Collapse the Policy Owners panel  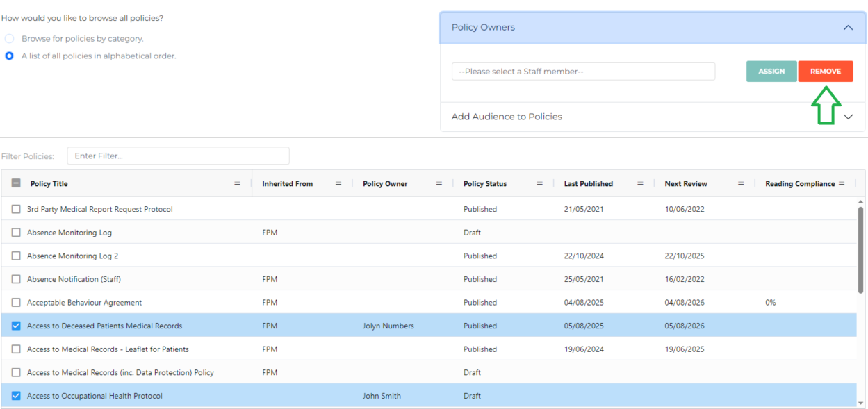pos(847,28)
